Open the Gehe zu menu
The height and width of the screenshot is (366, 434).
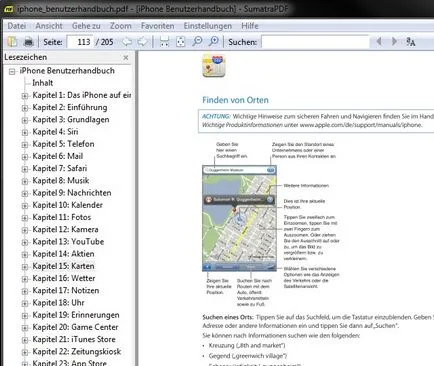tap(86, 26)
